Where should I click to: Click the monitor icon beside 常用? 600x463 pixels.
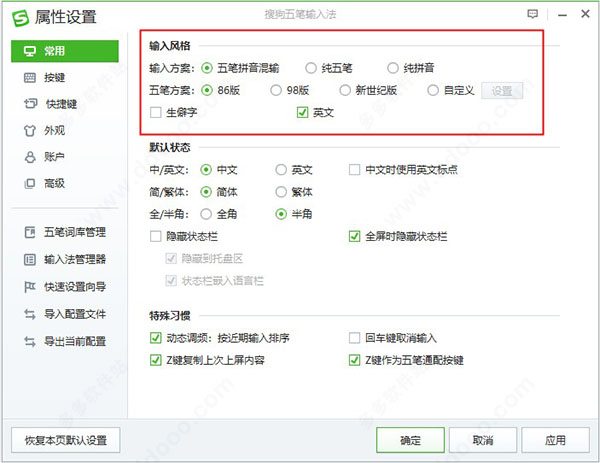click(30, 51)
